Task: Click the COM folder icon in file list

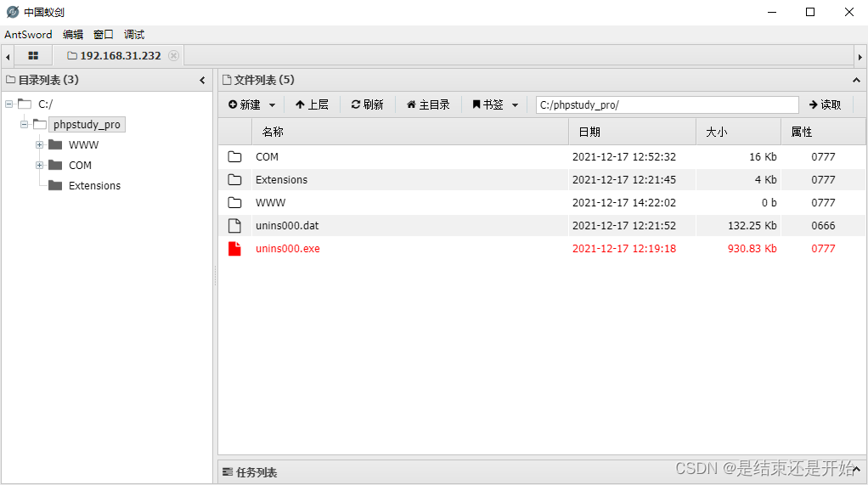Action: (234, 156)
